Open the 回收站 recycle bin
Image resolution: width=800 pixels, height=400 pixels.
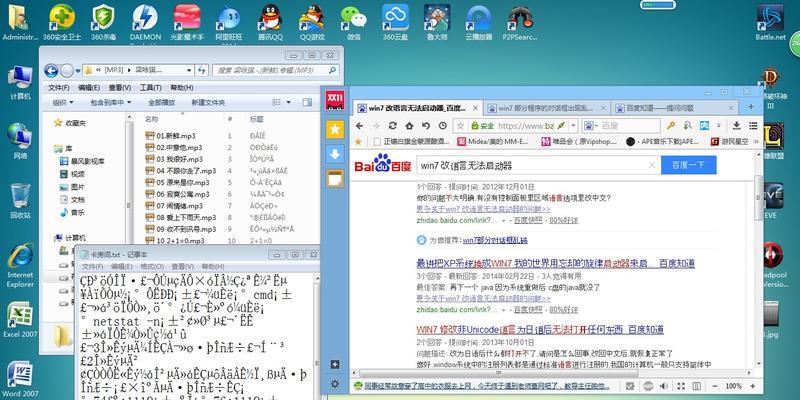(x=20, y=201)
